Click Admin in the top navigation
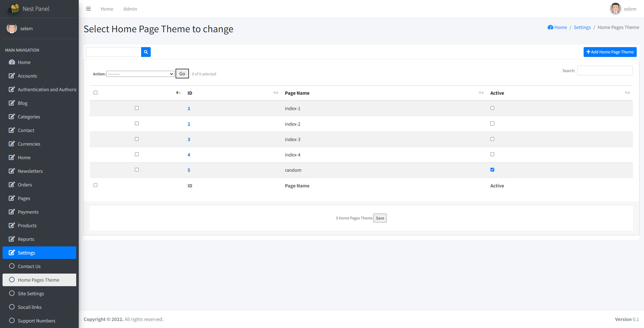The height and width of the screenshot is (328, 644). [130, 9]
